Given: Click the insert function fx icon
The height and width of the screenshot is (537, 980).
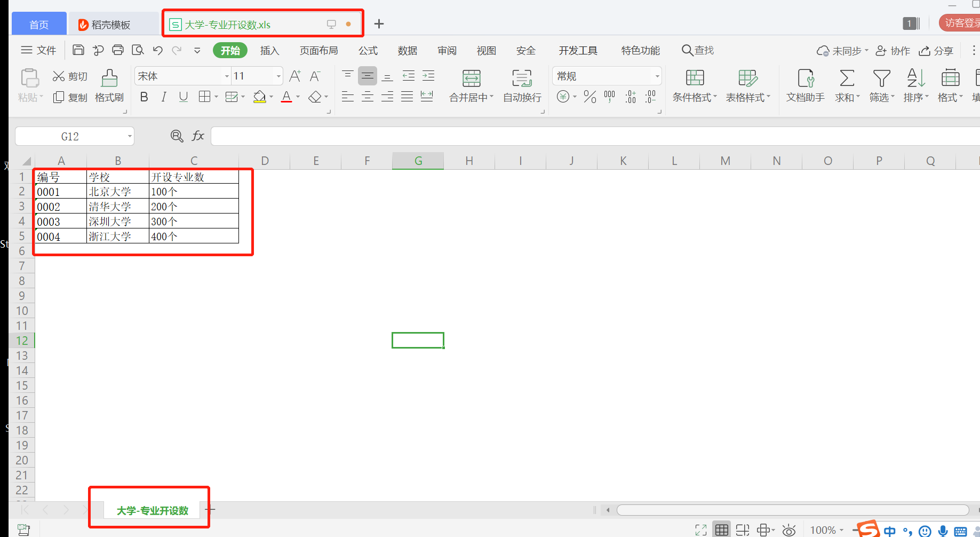Looking at the screenshot, I should point(198,136).
